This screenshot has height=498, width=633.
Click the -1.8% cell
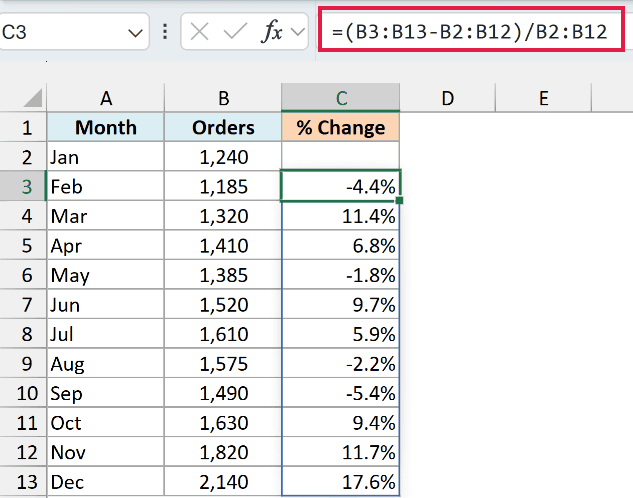tap(341, 274)
